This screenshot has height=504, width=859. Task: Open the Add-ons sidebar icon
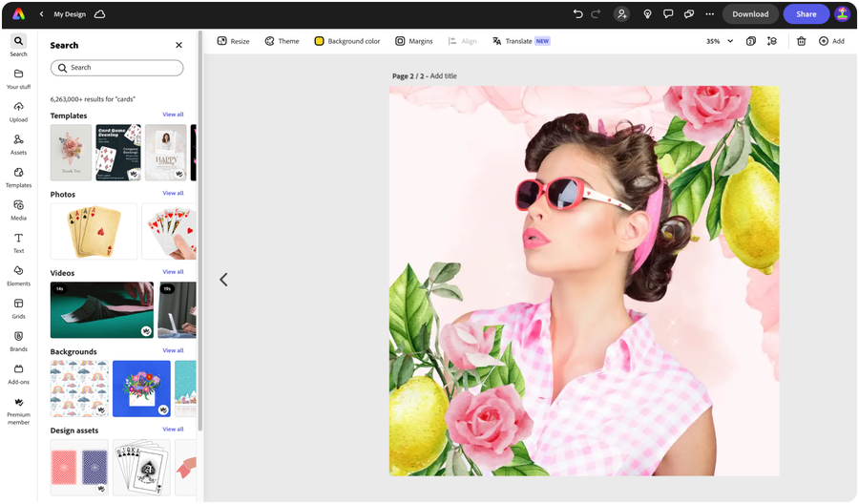18,373
